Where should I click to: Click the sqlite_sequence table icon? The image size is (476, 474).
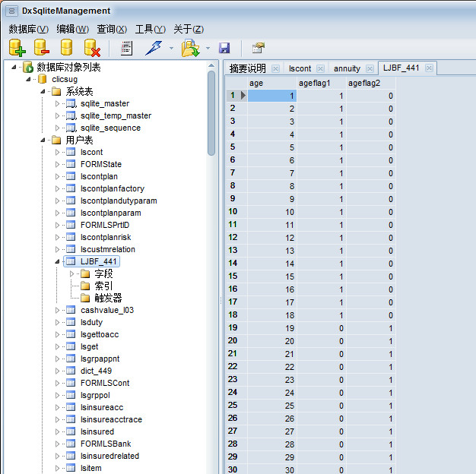click(x=71, y=128)
